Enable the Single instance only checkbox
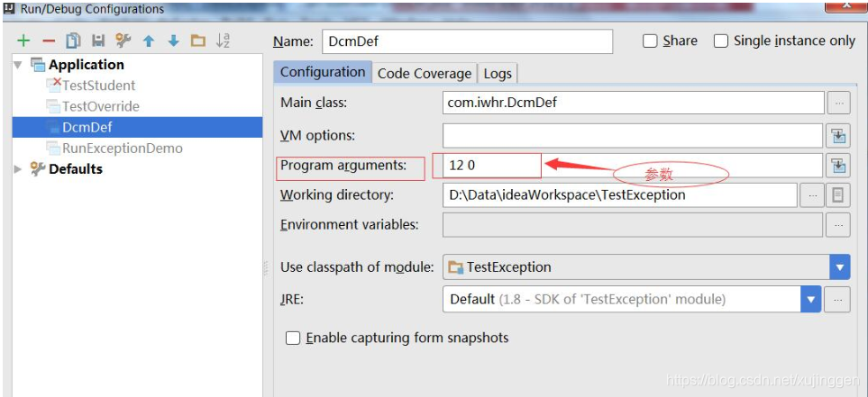The image size is (868, 397). (721, 41)
